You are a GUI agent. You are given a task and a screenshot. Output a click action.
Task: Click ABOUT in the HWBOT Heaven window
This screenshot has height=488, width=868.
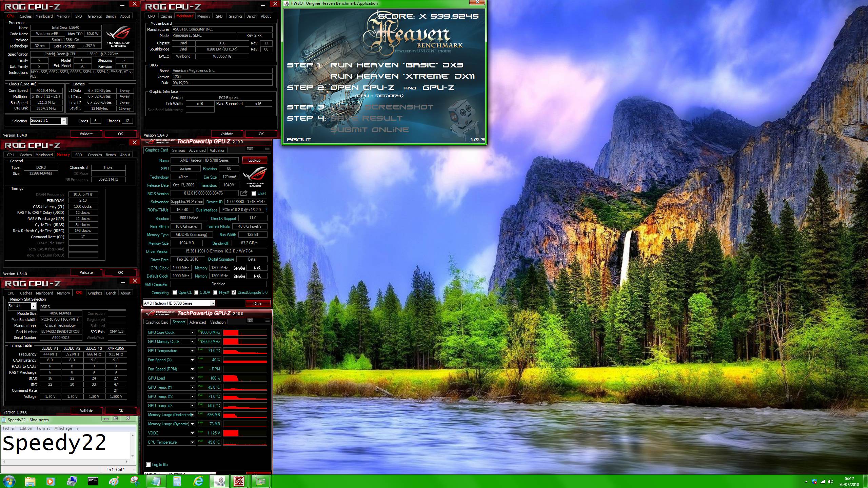299,140
